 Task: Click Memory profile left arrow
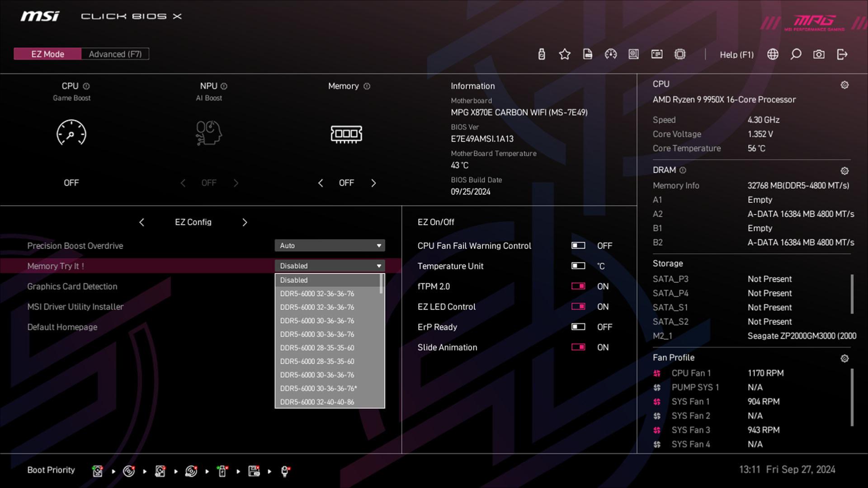(321, 183)
